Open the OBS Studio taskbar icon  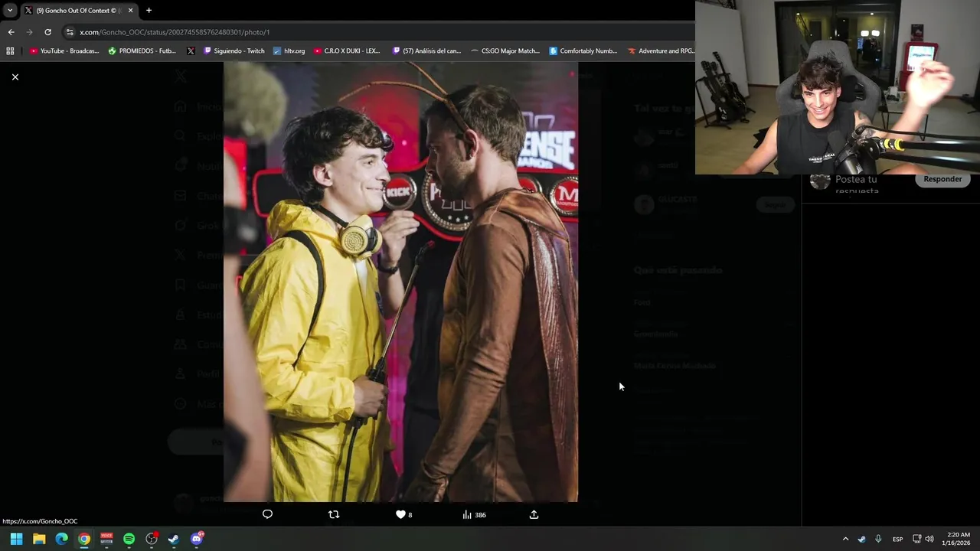[152, 539]
